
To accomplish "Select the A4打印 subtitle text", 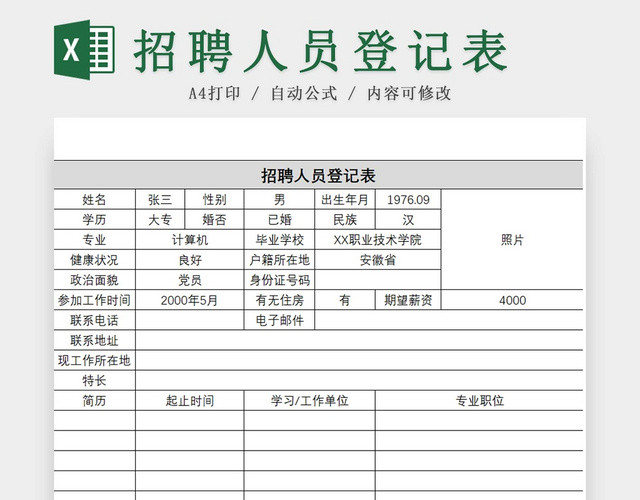I will pos(214,93).
